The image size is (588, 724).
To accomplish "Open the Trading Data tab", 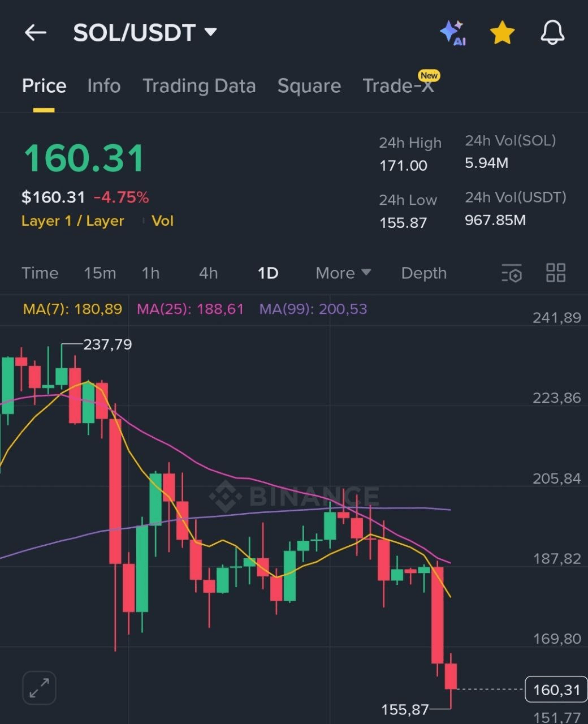I will click(199, 86).
